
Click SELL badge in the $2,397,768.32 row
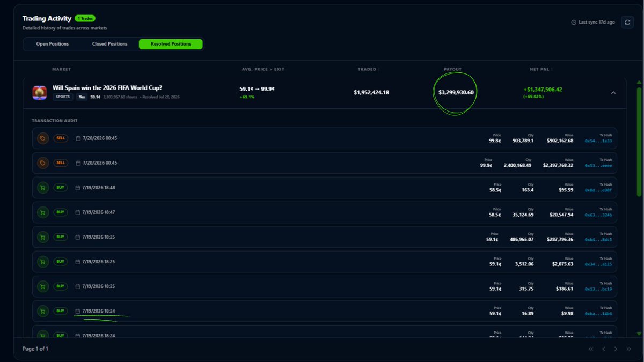[61, 163]
